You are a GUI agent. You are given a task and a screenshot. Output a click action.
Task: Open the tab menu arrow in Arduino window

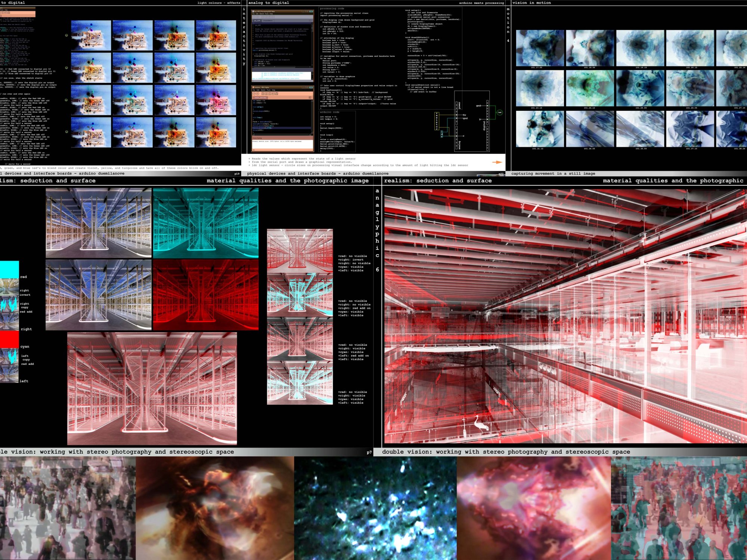click(310, 97)
